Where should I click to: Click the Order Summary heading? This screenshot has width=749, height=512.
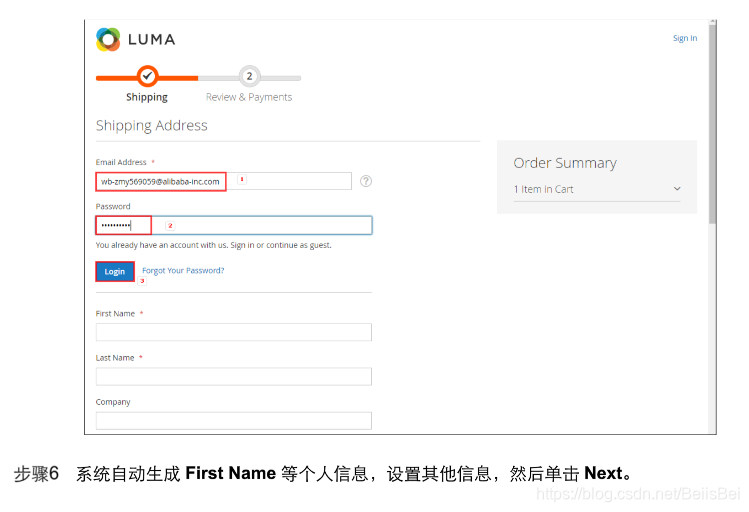[x=565, y=163]
